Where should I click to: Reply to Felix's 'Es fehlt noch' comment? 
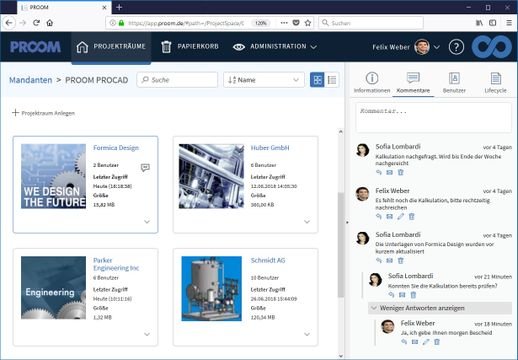point(379,217)
